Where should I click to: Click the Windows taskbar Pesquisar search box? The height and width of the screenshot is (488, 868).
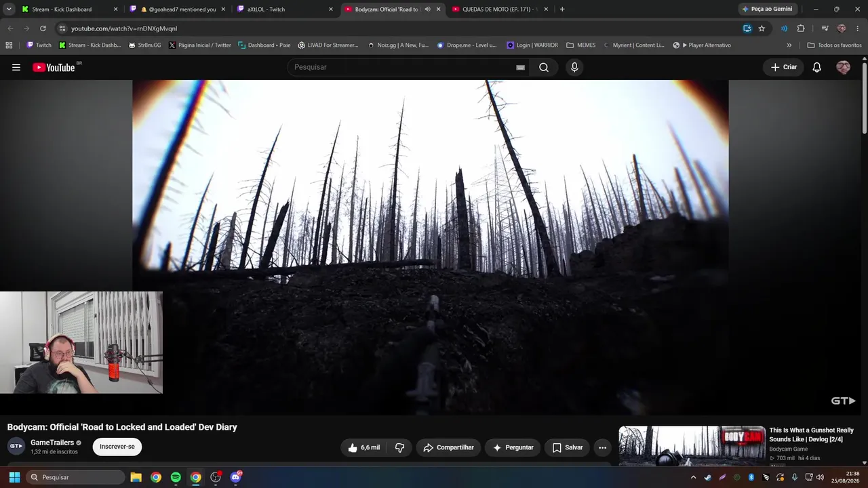point(75,477)
